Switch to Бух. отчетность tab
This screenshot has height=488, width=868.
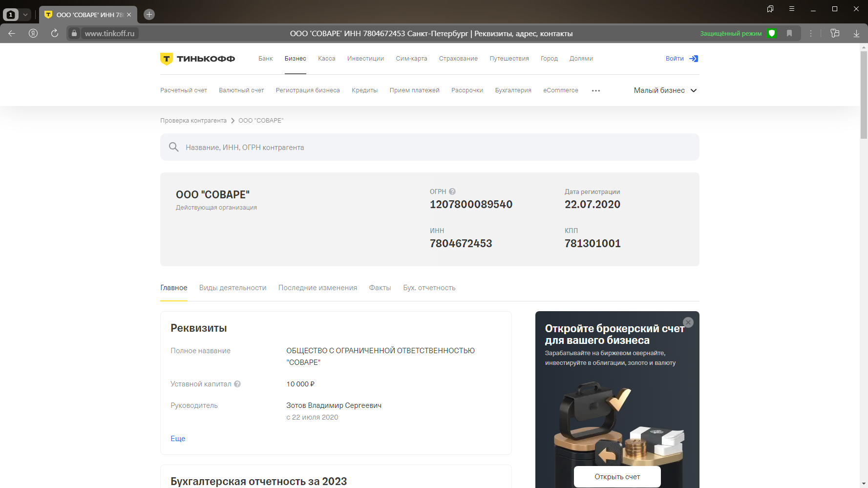click(429, 288)
